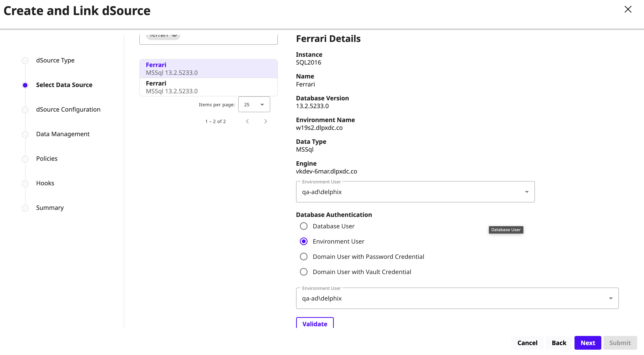Click the Cancel button
This screenshot has width=644, height=355.
click(x=527, y=343)
